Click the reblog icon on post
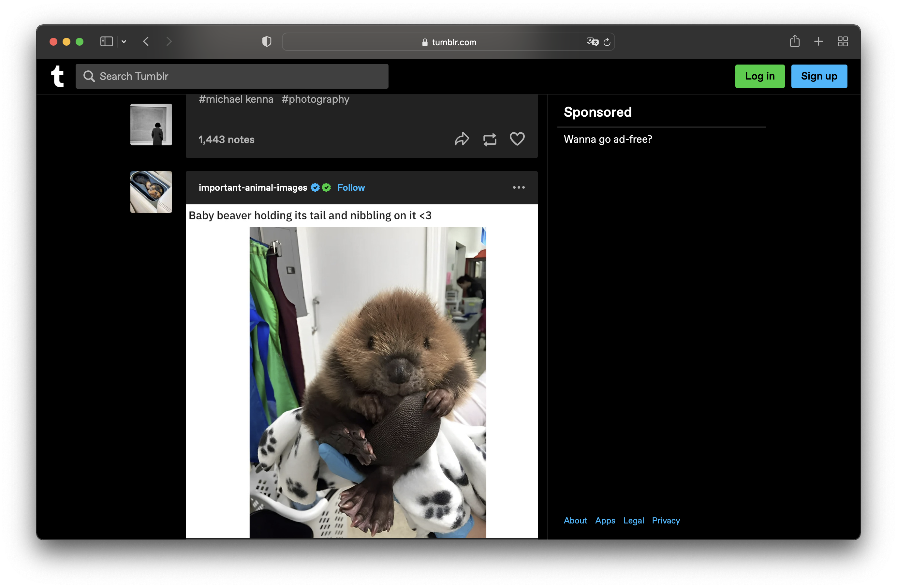 (489, 140)
